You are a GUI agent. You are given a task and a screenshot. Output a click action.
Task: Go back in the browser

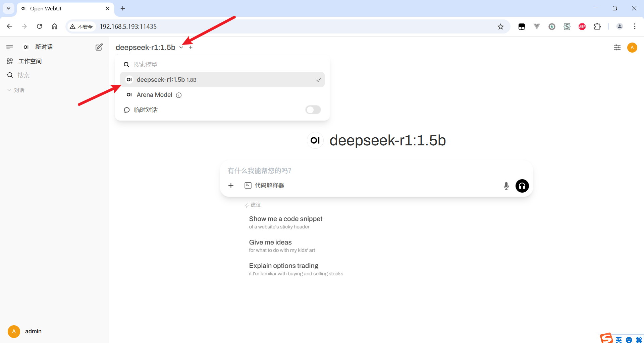[x=9, y=26]
